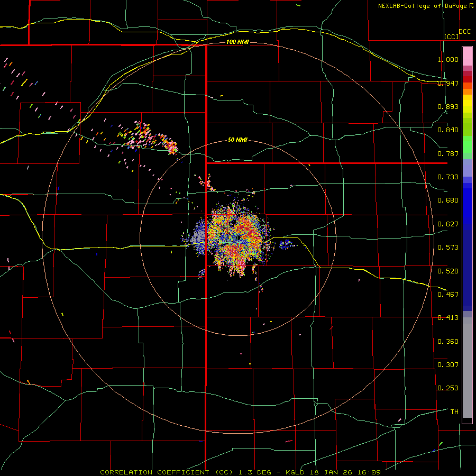Click the 50 NMI range ring label
This screenshot has height=476, width=476.
[237, 140]
